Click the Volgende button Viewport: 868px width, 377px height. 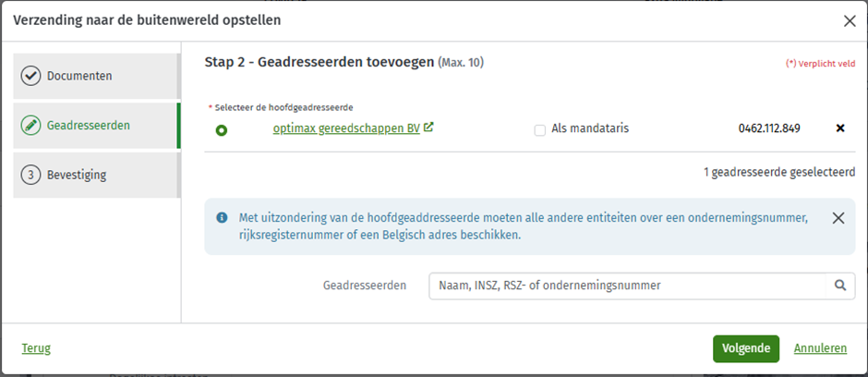click(746, 348)
